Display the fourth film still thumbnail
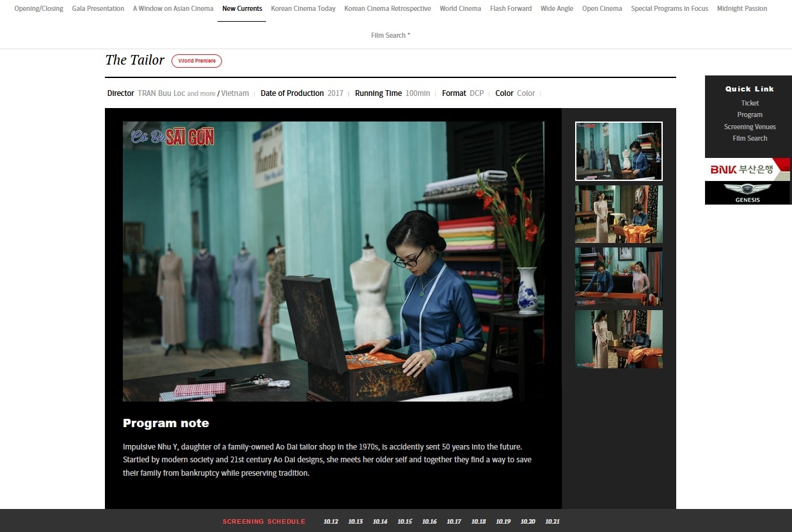The width and height of the screenshot is (792, 532). 619,339
